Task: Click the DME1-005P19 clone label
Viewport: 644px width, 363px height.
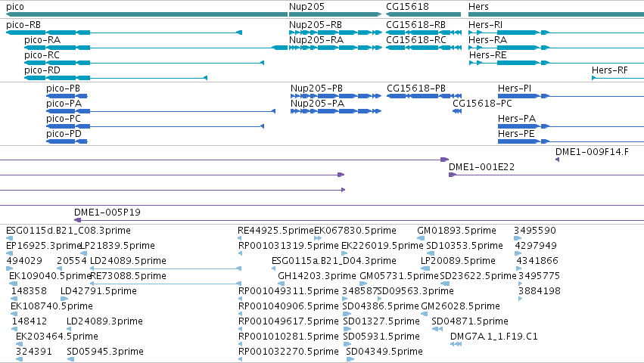Action: pyautogui.click(x=107, y=213)
